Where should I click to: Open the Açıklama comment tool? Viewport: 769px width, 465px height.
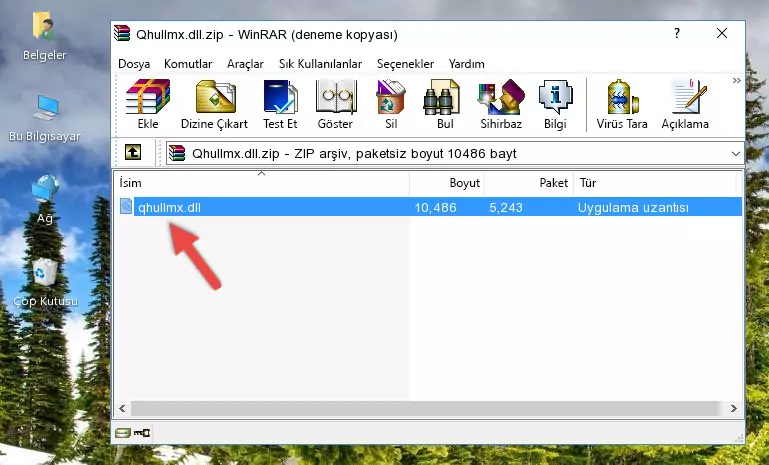pyautogui.click(x=685, y=104)
